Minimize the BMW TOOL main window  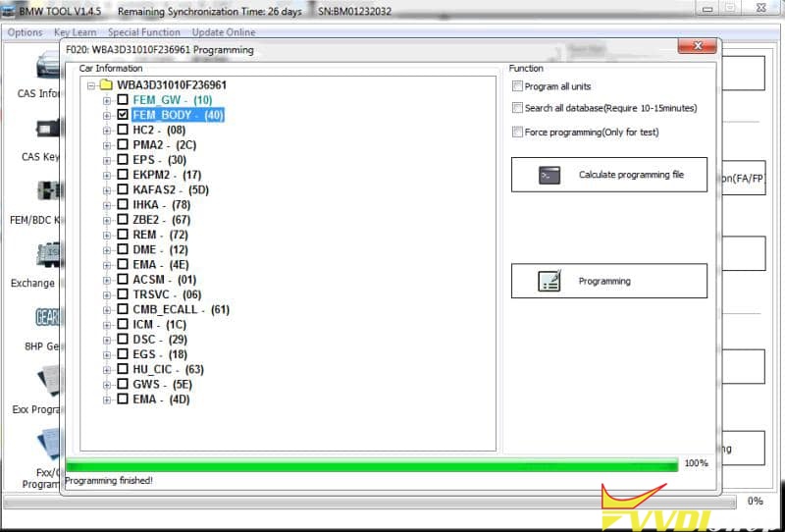[x=706, y=9]
